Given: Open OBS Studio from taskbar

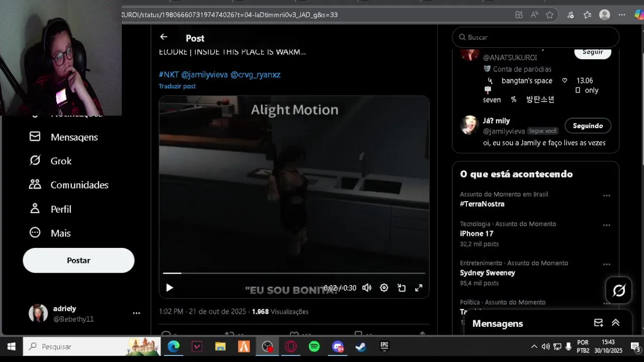Looking at the screenshot, I should click(x=267, y=346).
